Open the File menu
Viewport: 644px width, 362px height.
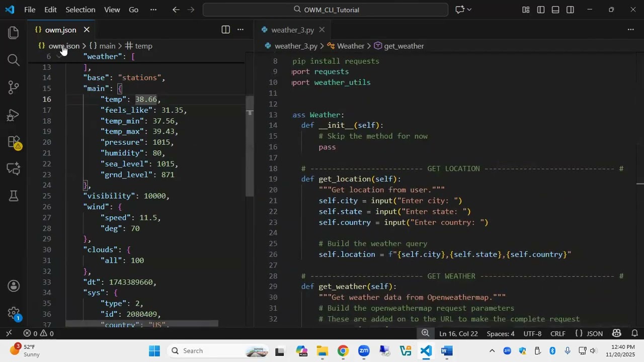click(x=30, y=10)
